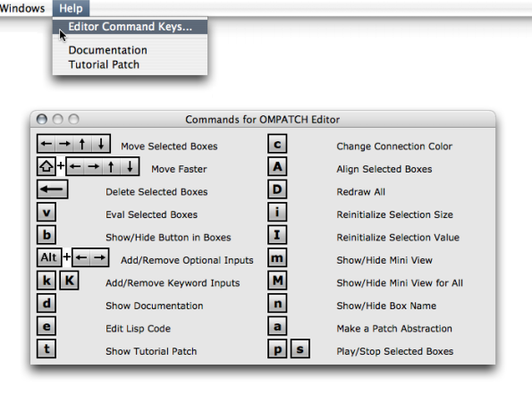Click the backspace delete arrow key icon
Image resolution: width=532 pixels, height=420 pixels.
coord(52,189)
